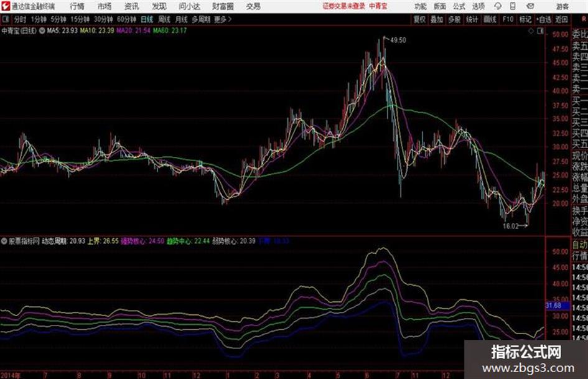Image resolution: width=588 pixels, height=379 pixels.
Task: Switch to 15分钟 period tab
Action: coord(80,19)
